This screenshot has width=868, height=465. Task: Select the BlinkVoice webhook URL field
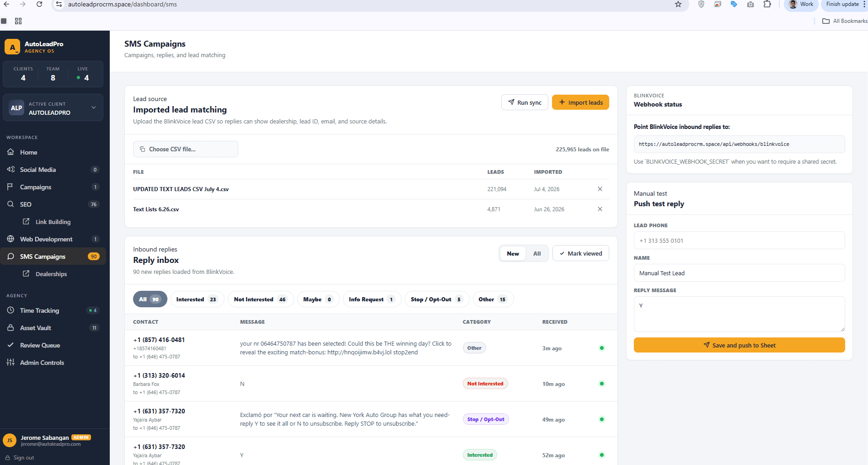coord(739,144)
